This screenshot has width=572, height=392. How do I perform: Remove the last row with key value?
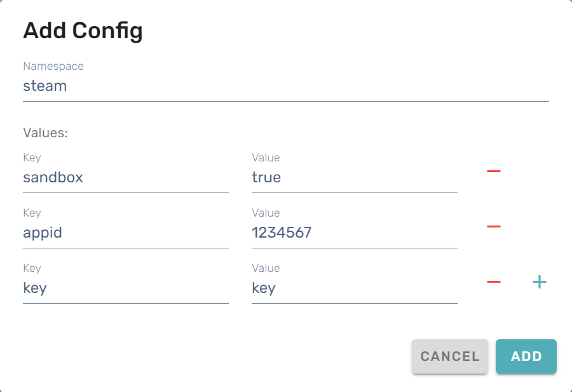coord(493,281)
